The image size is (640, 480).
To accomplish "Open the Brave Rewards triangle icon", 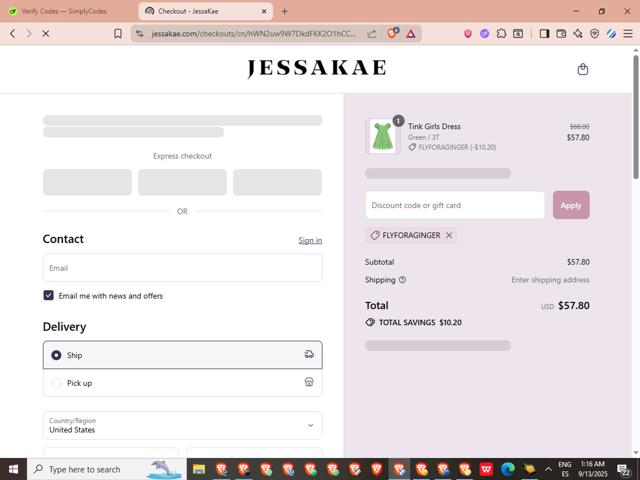I will [x=411, y=33].
